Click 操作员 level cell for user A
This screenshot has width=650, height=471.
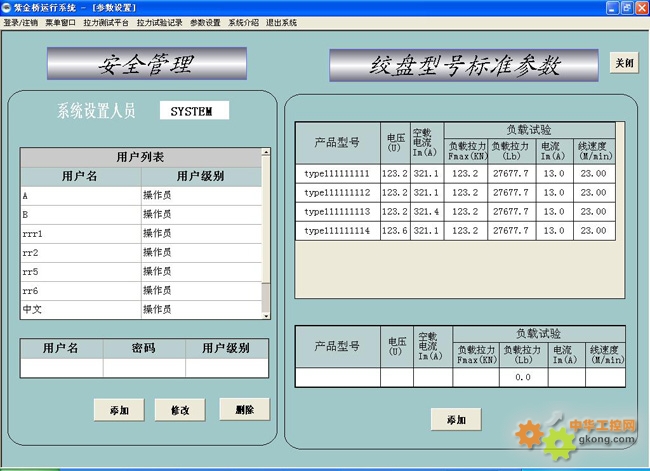coord(201,196)
